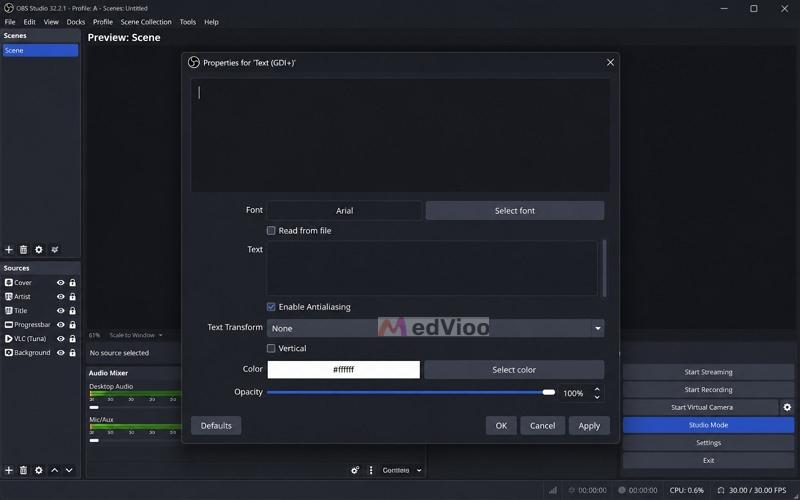800x500 pixels.
Task: Open source properties gear in Sources panel
Action: pos(39,470)
